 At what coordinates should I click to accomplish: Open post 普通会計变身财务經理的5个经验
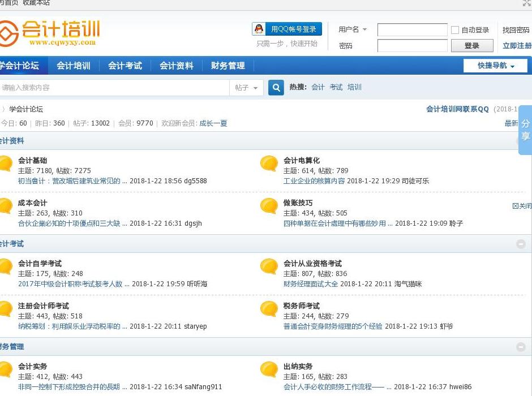coord(333,326)
